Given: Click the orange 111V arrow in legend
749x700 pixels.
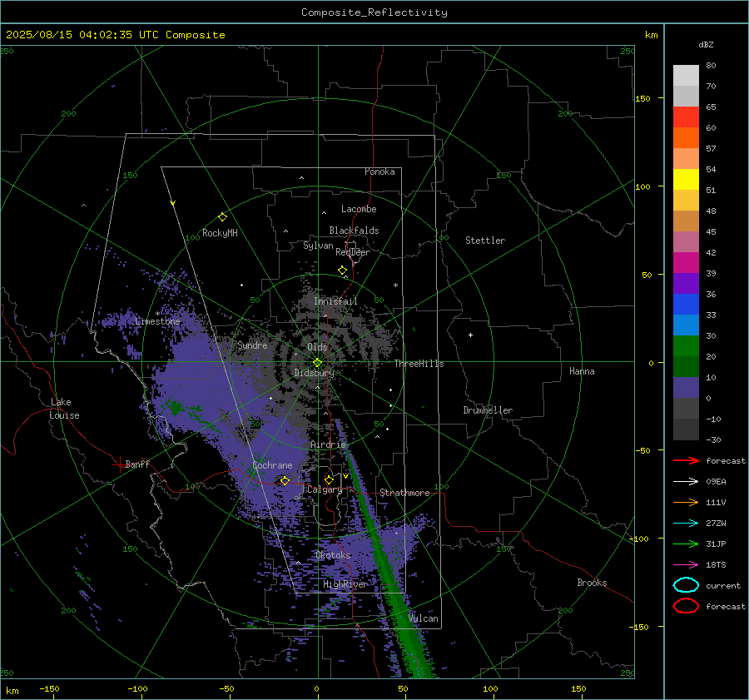Looking at the screenshot, I should (686, 502).
